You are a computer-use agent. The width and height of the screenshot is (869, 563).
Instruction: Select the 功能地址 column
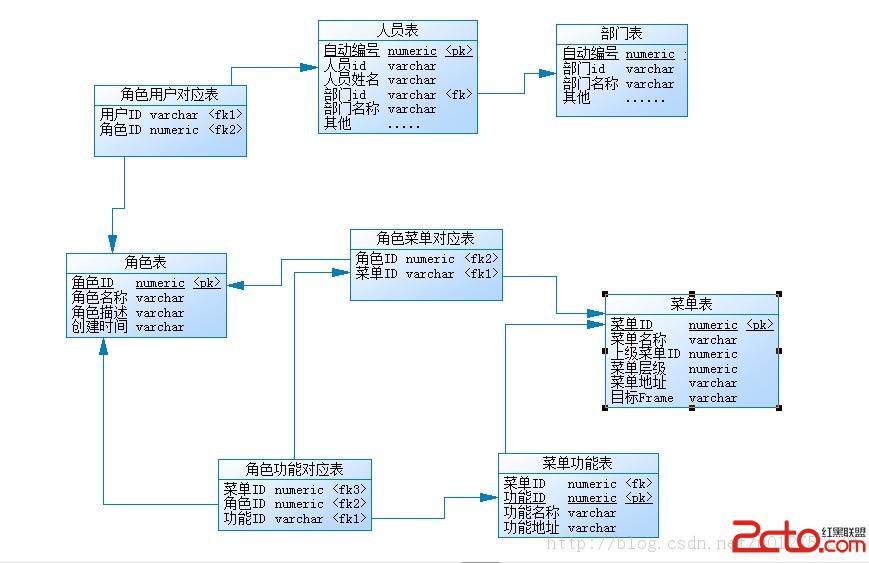pos(560,528)
